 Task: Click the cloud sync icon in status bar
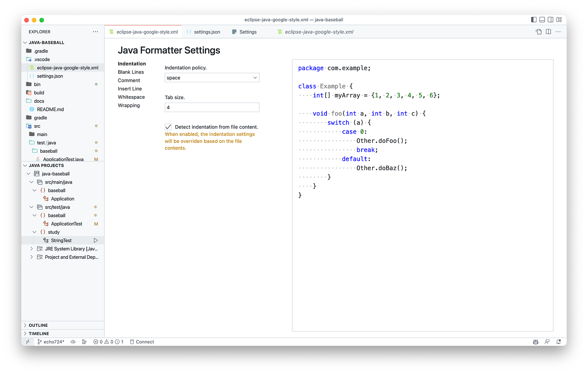tap(73, 342)
